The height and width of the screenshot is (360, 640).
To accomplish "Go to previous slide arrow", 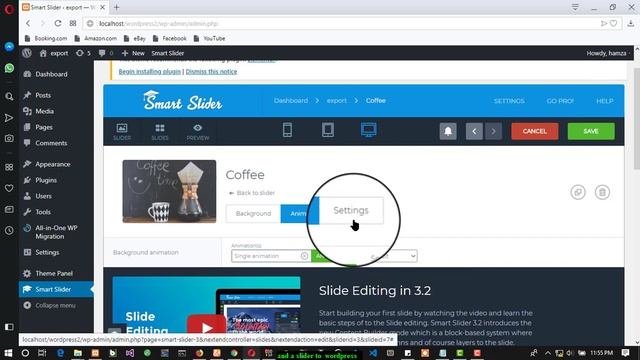I will (x=474, y=131).
